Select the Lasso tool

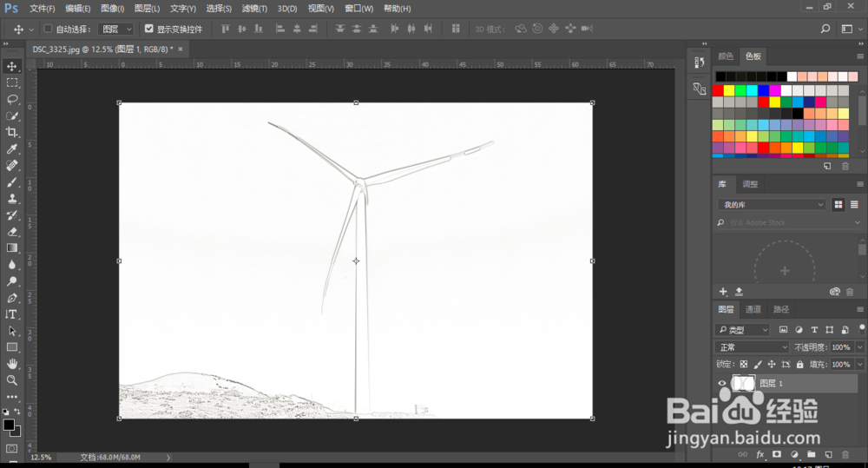click(11, 99)
